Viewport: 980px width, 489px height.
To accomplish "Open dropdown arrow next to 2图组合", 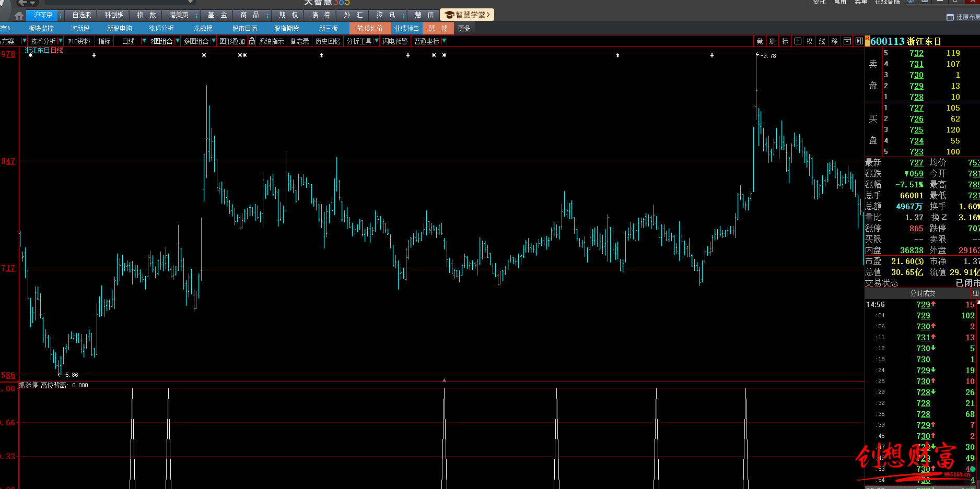I will point(178,41).
